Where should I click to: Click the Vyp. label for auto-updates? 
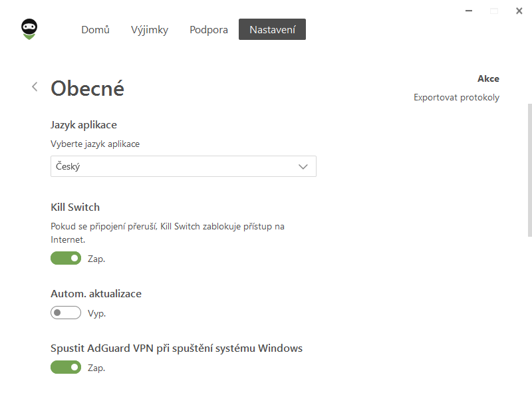(96, 313)
